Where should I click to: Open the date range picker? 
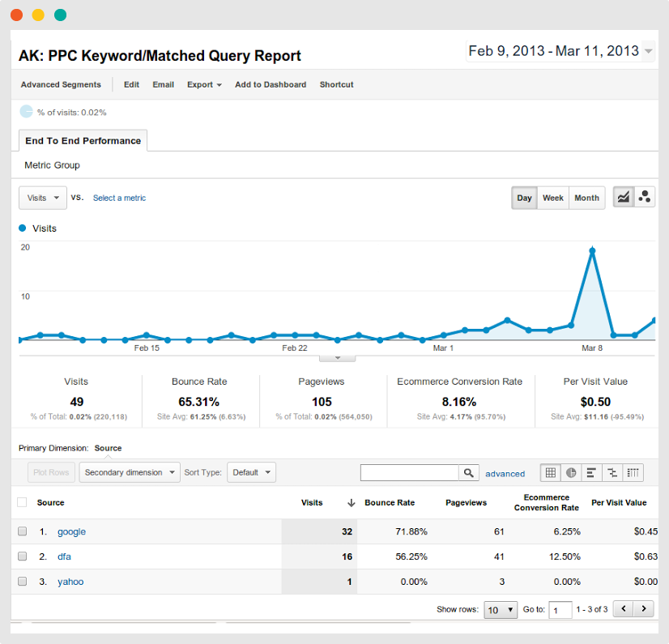click(560, 51)
